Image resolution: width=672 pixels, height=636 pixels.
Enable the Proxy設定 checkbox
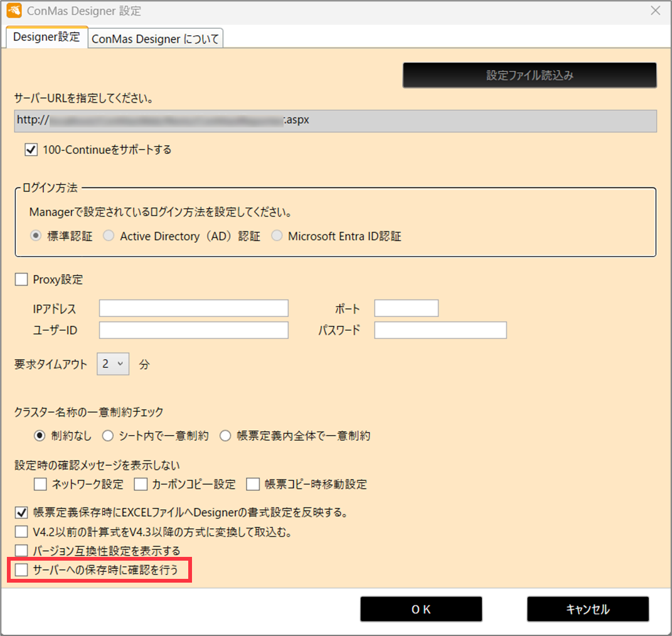pos(21,280)
